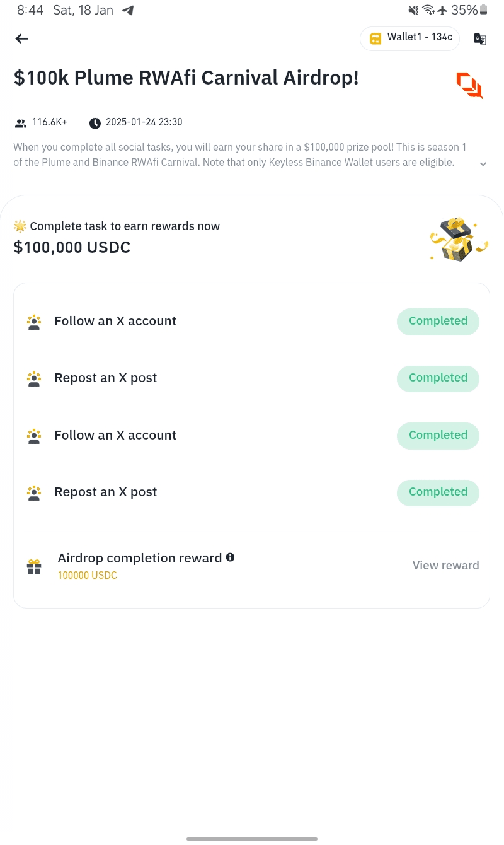Screen dimensions: 504x845
Task: Tap Completed on second Follow an X account
Action: click(x=438, y=436)
